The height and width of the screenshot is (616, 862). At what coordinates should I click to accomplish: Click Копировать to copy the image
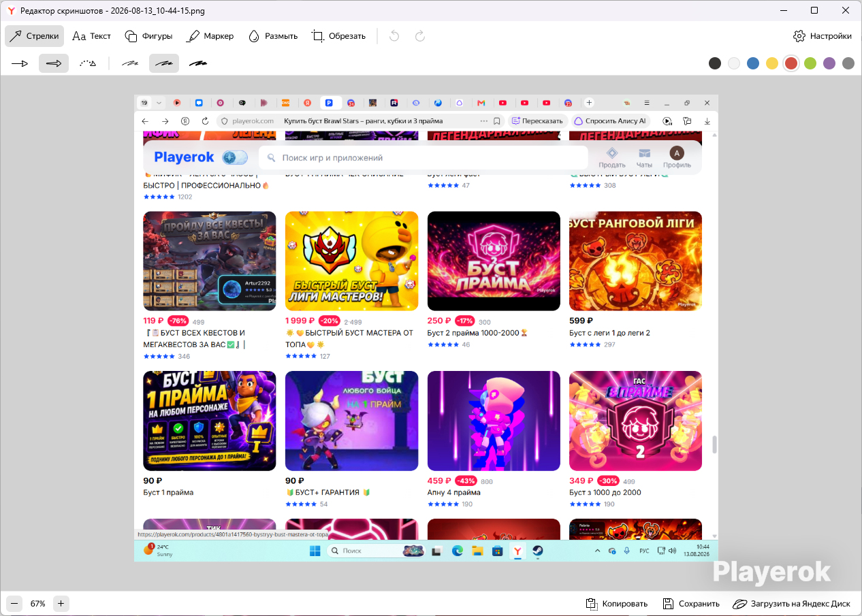coord(617,604)
